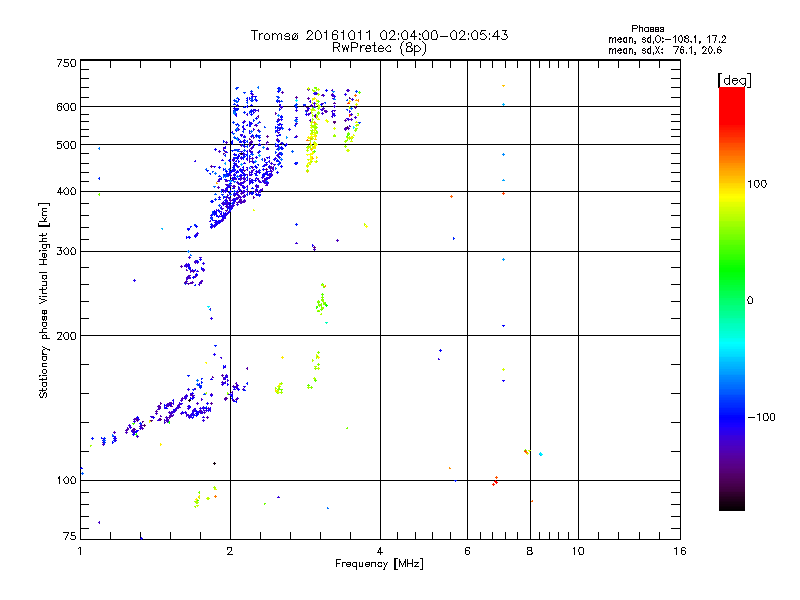The image size is (800, 600).
Task: Click the 'Phases' header label
Action: pos(647,29)
